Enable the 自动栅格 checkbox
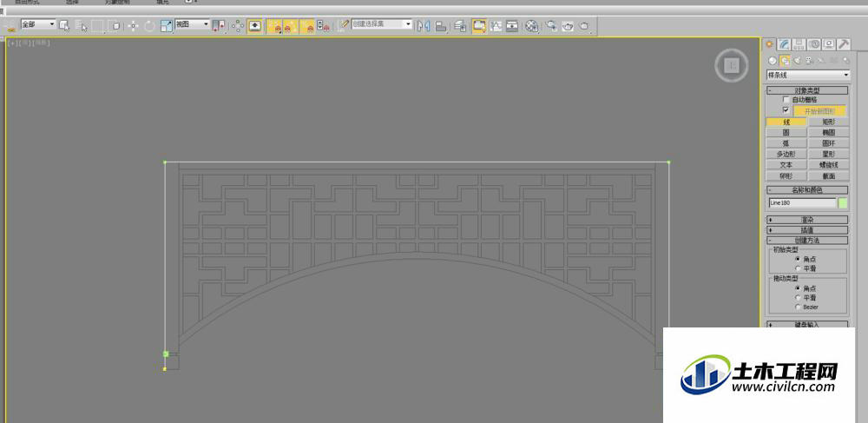The width and height of the screenshot is (868, 423). point(786,100)
